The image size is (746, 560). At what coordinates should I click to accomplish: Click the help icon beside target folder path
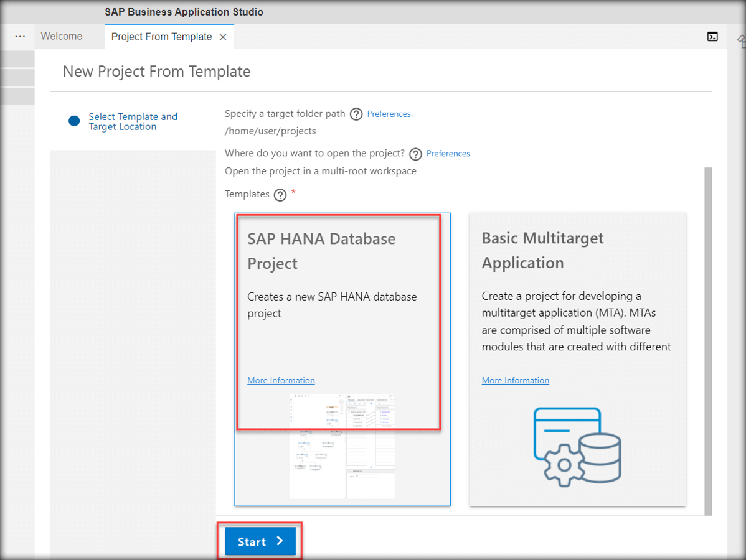coord(356,114)
